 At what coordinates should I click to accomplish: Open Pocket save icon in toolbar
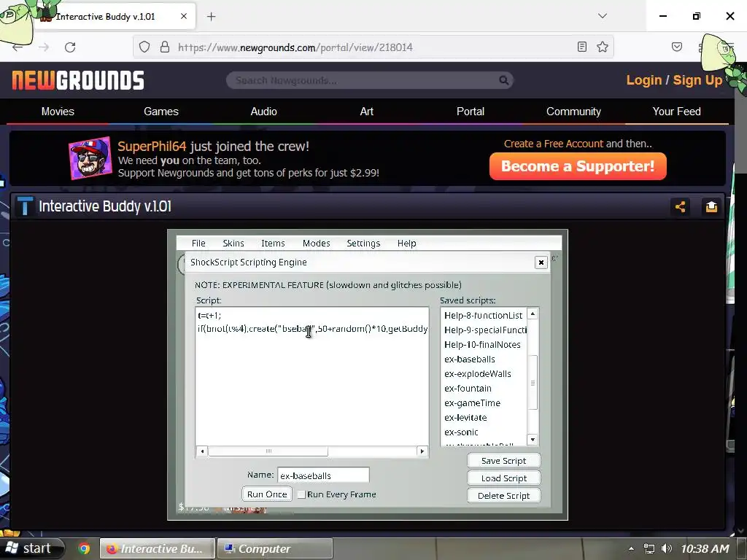click(676, 47)
